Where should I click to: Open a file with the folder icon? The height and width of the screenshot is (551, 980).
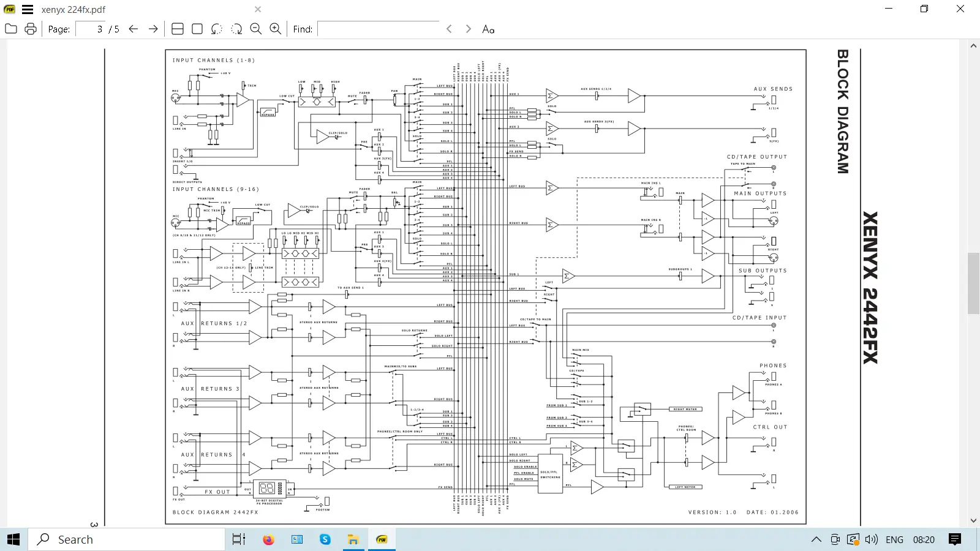point(11,29)
